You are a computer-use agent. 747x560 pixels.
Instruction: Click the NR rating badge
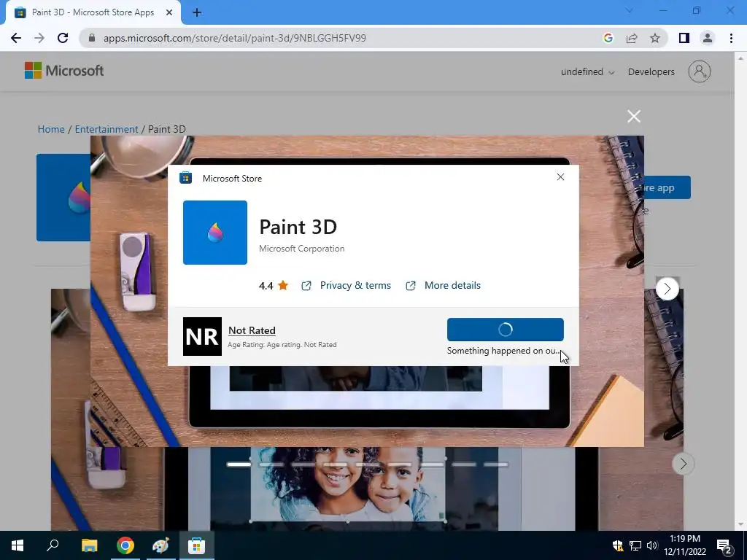click(x=203, y=336)
